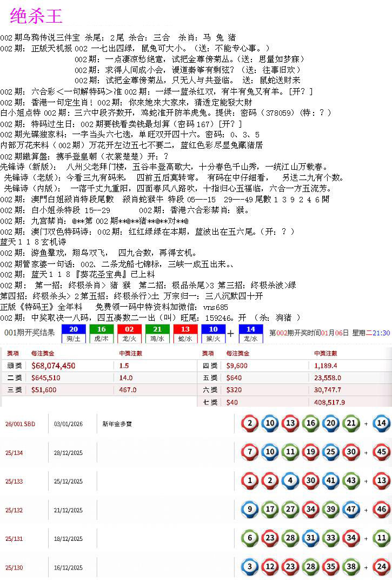Click the blue 10 猴/火 result box
The height and width of the screenshot is (582, 392).
(x=213, y=334)
